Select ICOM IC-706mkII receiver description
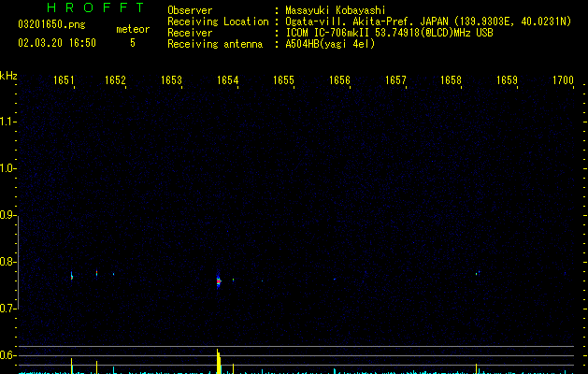588x374 pixels. (389, 33)
